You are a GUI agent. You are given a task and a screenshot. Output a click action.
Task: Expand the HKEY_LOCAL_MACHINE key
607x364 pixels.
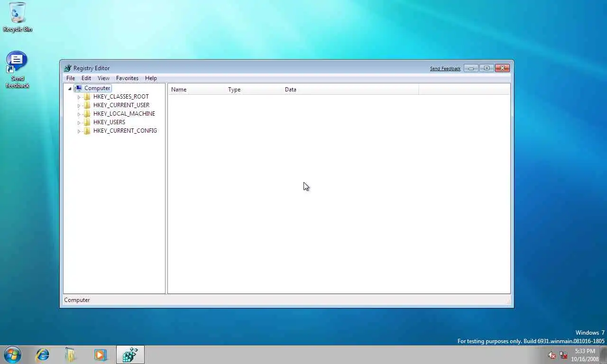79,114
